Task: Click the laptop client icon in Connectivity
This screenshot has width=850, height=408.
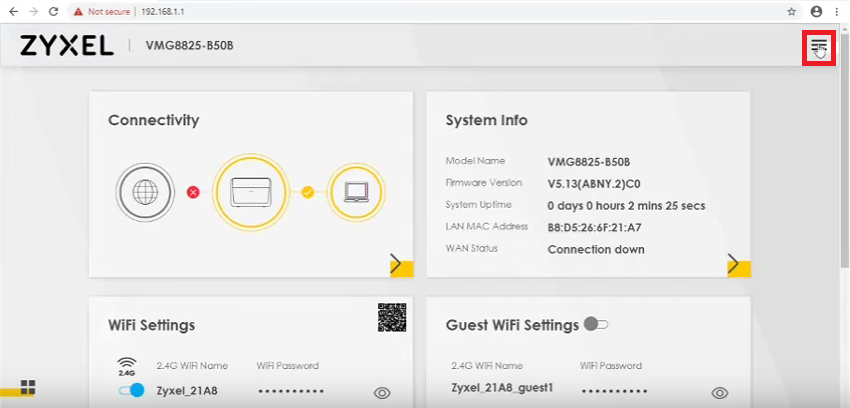Action: [x=356, y=192]
